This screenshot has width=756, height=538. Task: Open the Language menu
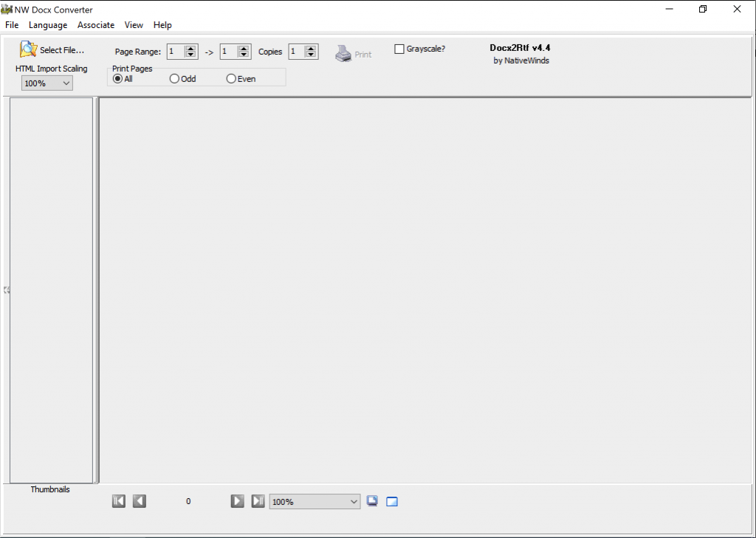(48, 25)
